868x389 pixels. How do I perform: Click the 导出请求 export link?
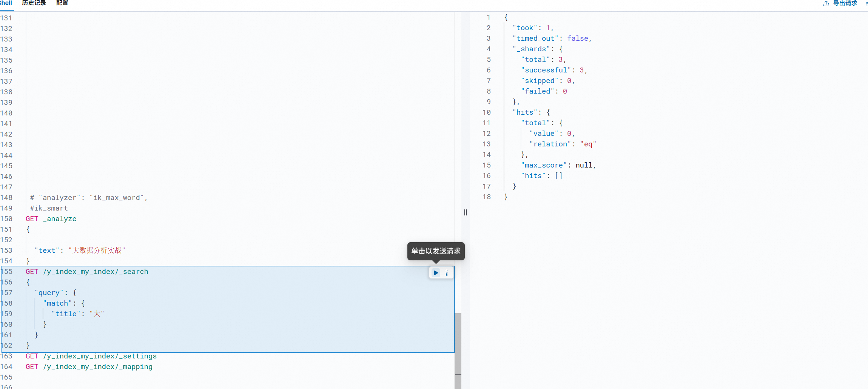click(x=845, y=3)
